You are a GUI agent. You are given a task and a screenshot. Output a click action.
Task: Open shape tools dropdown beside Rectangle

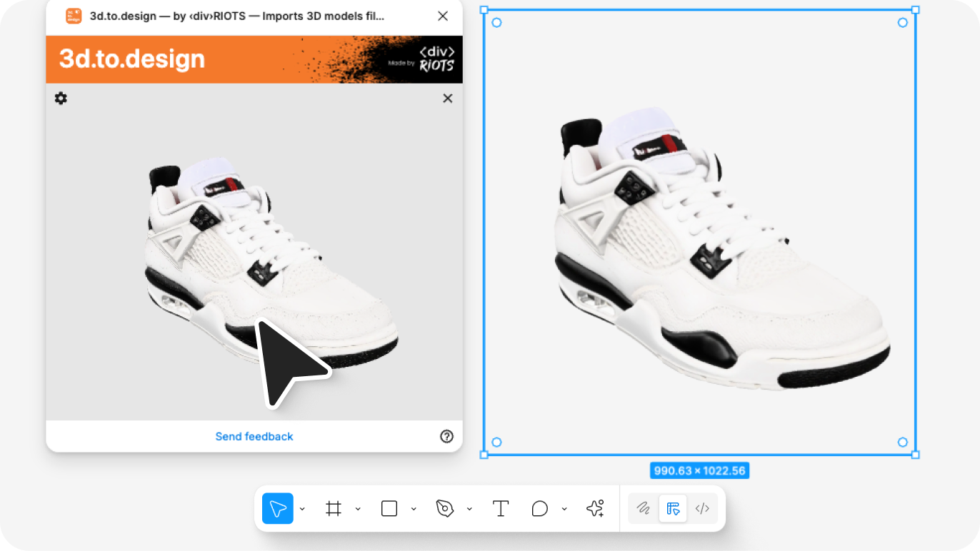click(414, 509)
